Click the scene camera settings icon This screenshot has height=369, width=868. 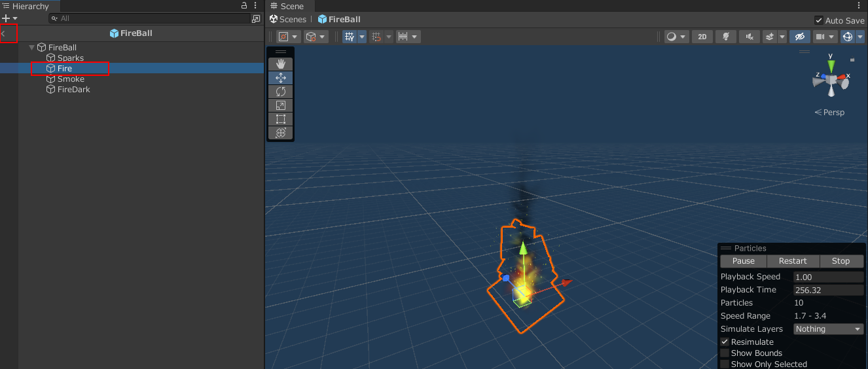coord(819,37)
